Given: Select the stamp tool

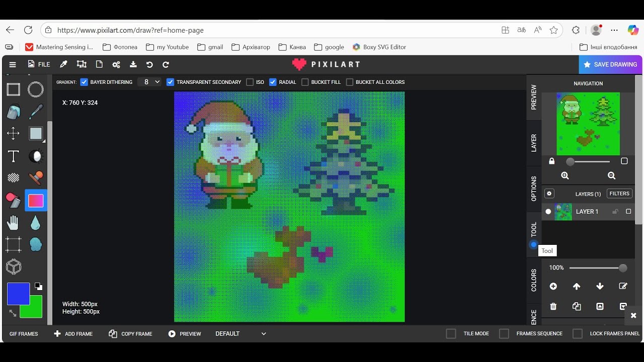Looking at the screenshot, I should pyautogui.click(x=36, y=177).
